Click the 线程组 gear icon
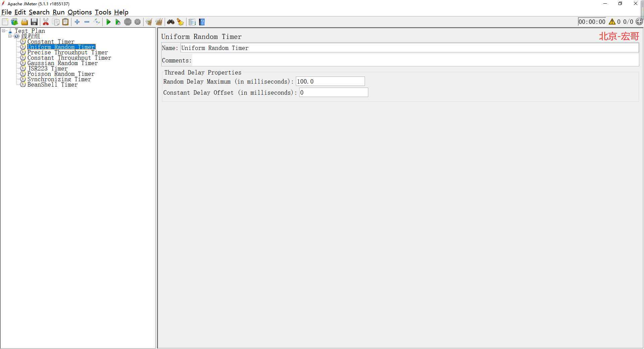The width and height of the screenshot is (644, 349). pyautogui.click(x=17, y=36)
